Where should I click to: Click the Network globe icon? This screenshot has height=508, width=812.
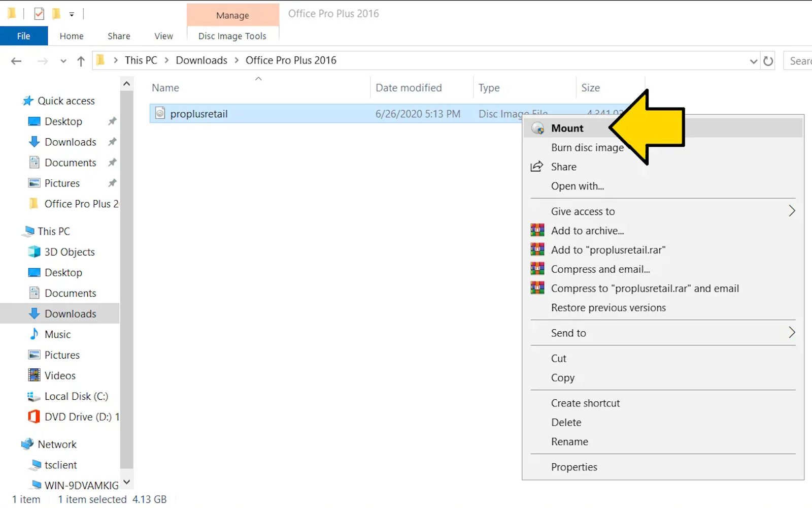(x=28, y=444)
